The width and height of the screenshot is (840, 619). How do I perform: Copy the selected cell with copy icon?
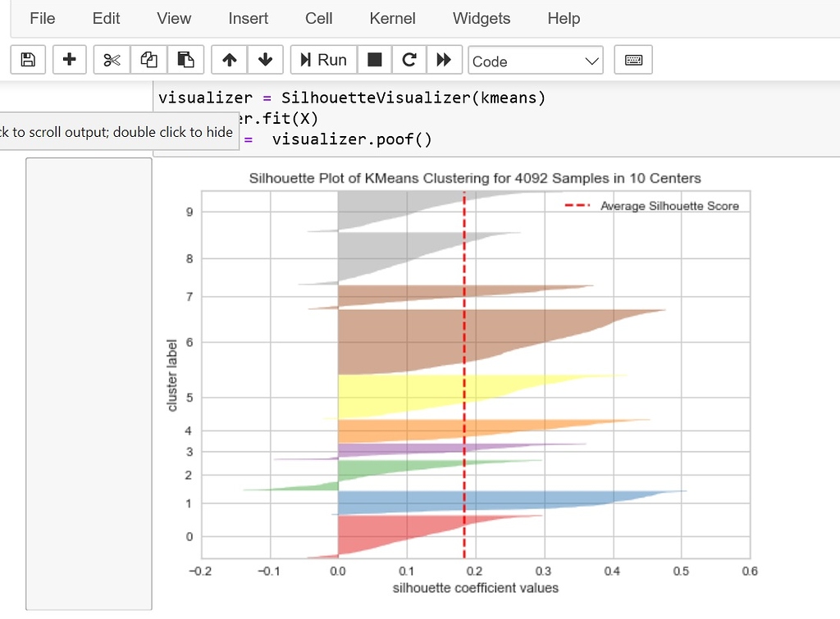pos(148,59)
